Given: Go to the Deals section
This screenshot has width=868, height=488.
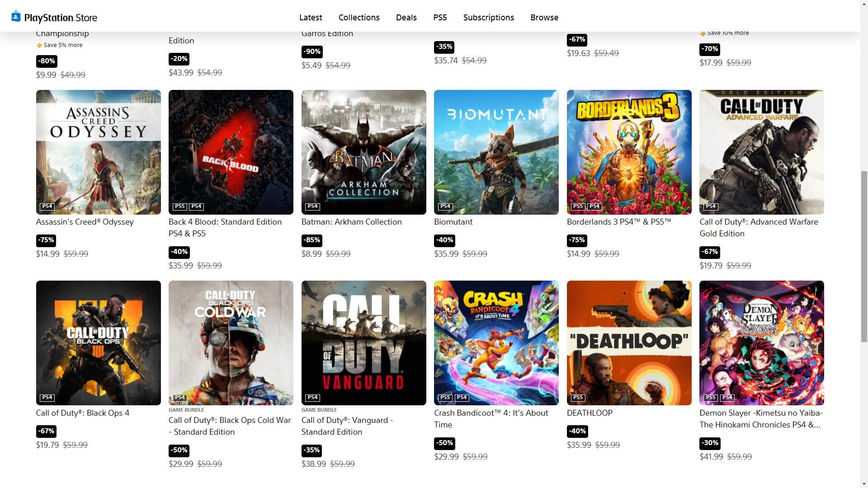Looking at the screenshot, I should tap(406, 18).
